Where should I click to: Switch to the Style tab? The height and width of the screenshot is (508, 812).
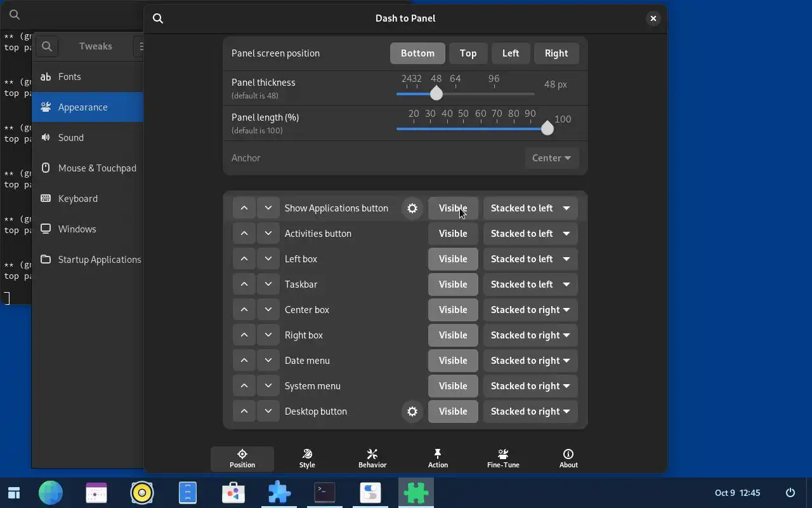(x=307, y=458)
